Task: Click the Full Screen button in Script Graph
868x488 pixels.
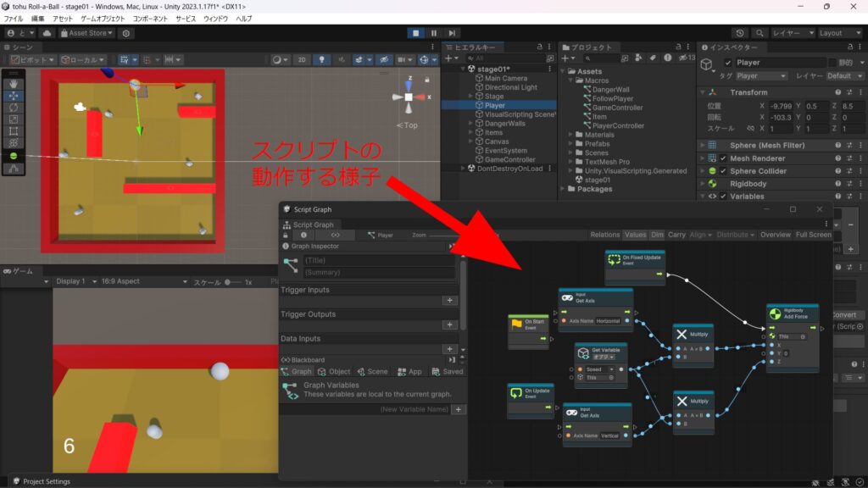Action: (x=813, y=235)
